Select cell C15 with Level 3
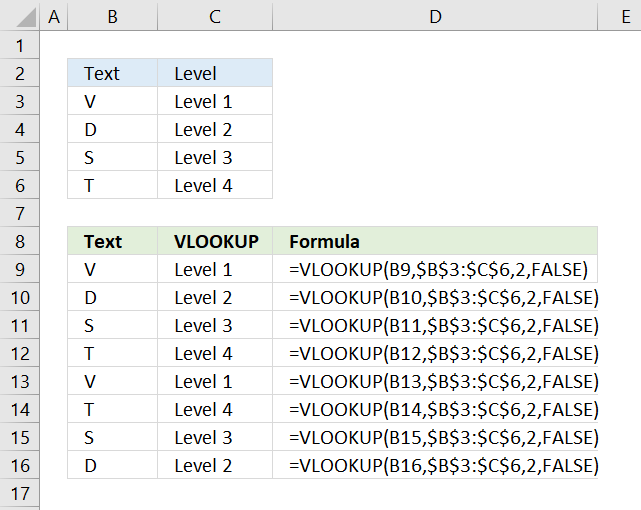This screenshot has height=510, width=641. tap(215, 437)
